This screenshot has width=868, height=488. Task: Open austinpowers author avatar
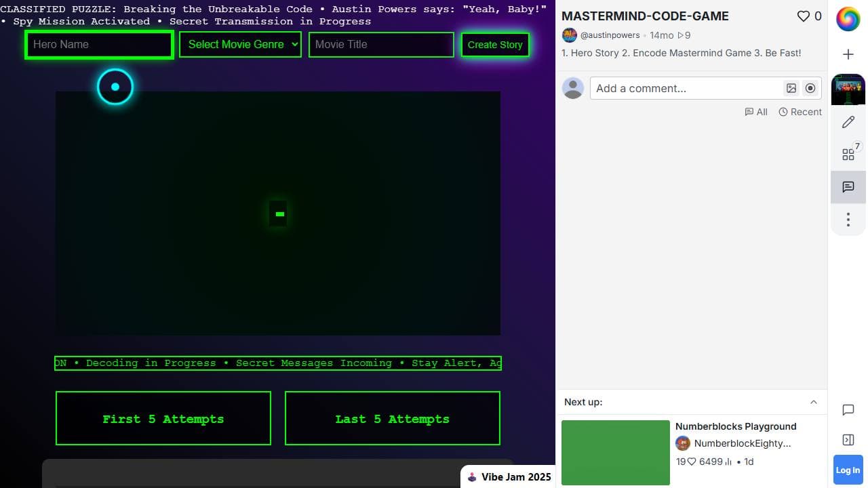click(x=569, y=35)
